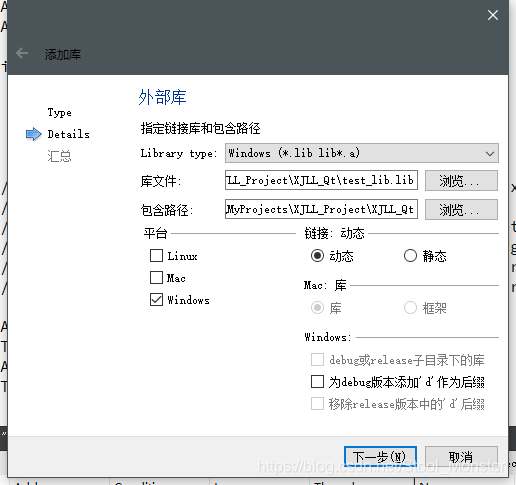Select the 静态 linkage radio button
The image size is (516, 485).
[x=410, y=256]
